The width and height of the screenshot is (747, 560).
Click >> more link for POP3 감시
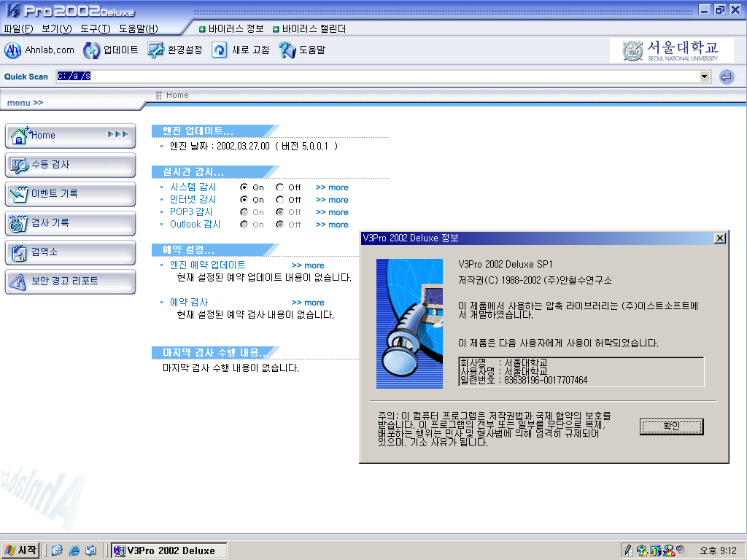click(332, 212)
